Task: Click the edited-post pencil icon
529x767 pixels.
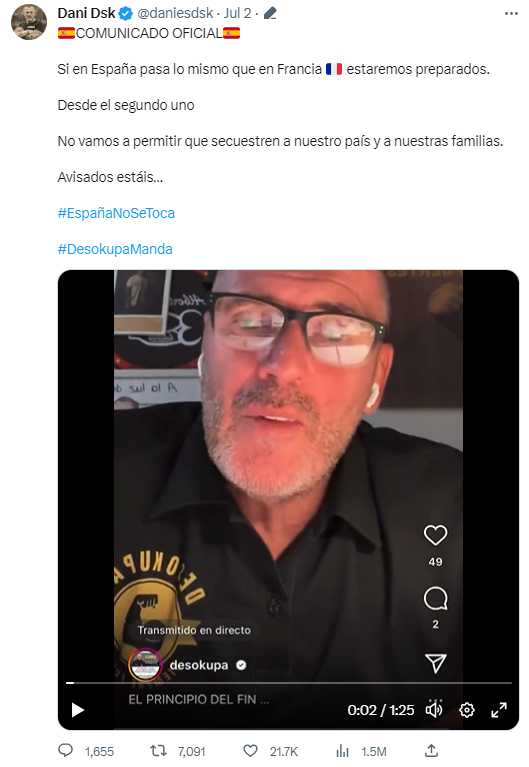Action: (x=270, y=13)
